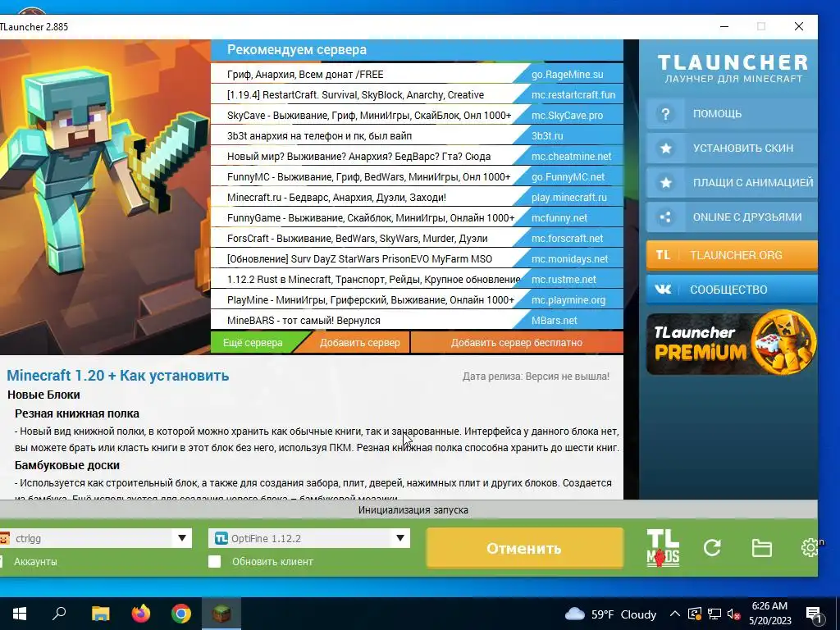The height and width of the screenshot is (630, 840).
Task: Open Windows Start menu
Action: (20, 614)
